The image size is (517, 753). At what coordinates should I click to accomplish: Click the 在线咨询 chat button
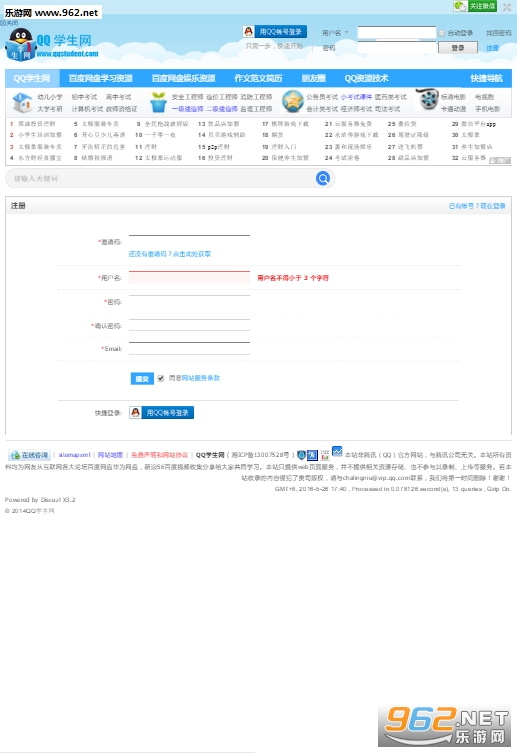(29, 455)
